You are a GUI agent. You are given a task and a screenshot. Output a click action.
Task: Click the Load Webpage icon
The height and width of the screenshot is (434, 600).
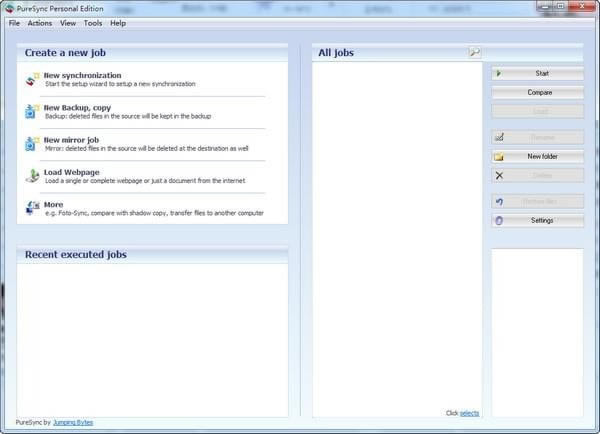(x=32, y=176)
